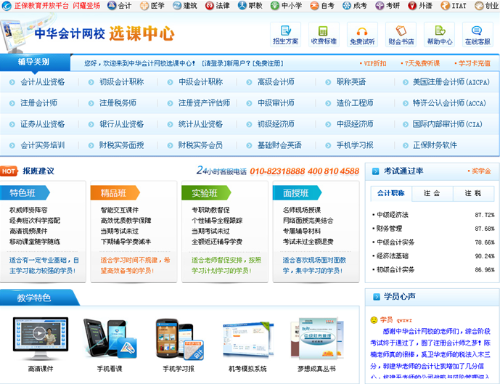Switch to the 注税 pass-rate tab

tap(473, 193)
